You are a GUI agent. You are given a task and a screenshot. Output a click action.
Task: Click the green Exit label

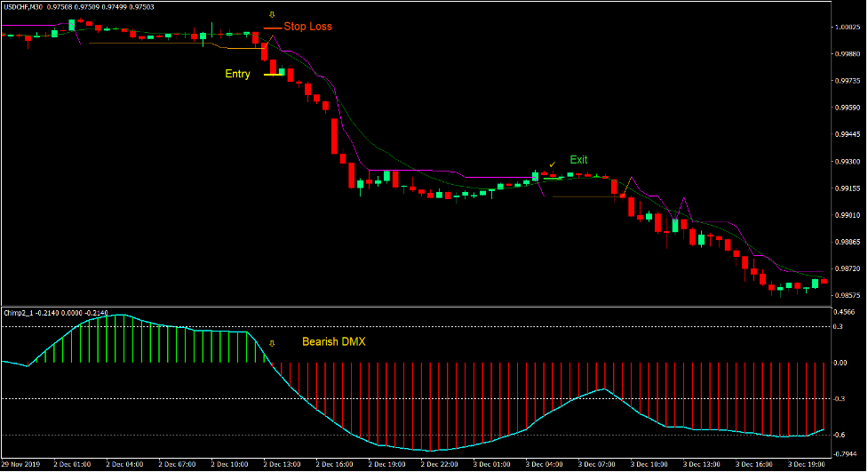(x=578, y=159)
